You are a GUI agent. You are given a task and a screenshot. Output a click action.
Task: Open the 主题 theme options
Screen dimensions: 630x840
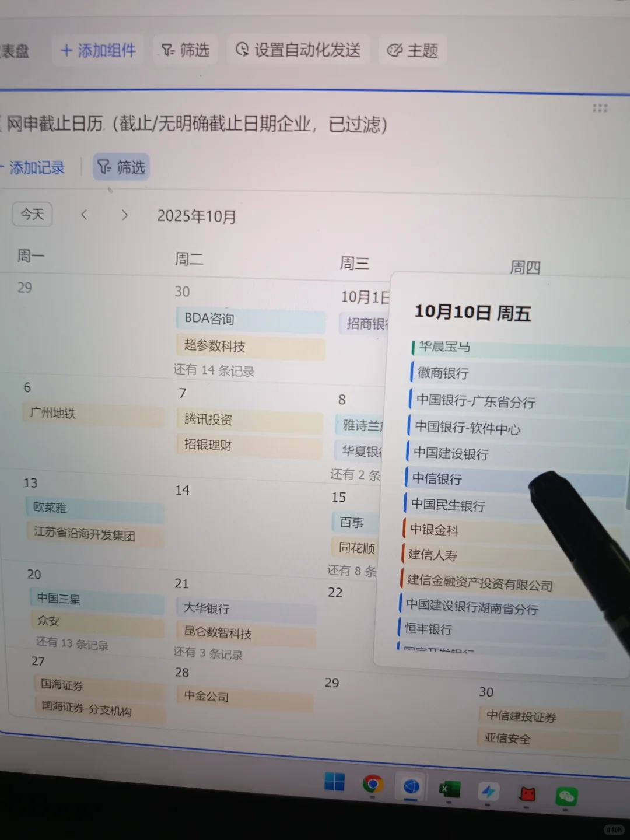412,51
